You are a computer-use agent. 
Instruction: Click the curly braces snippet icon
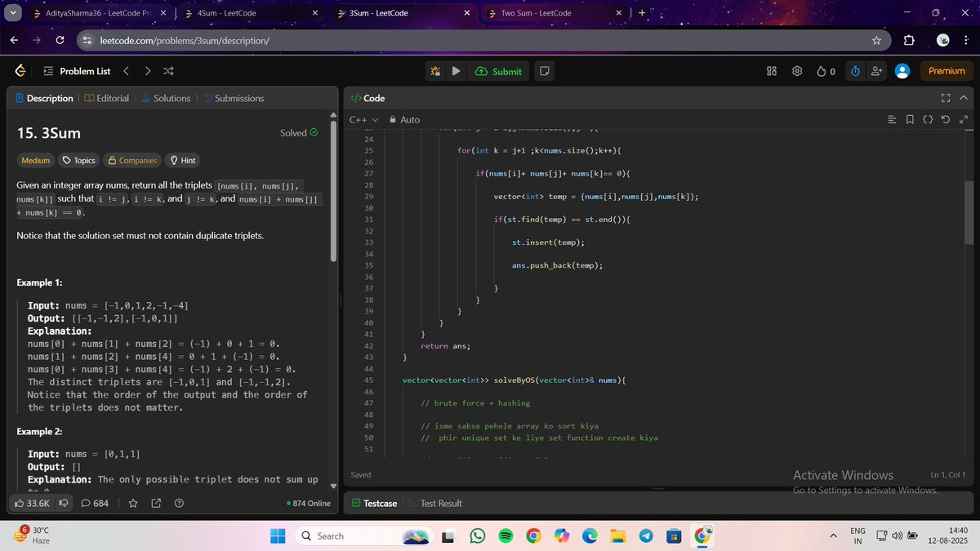click(x=928, y=120)
